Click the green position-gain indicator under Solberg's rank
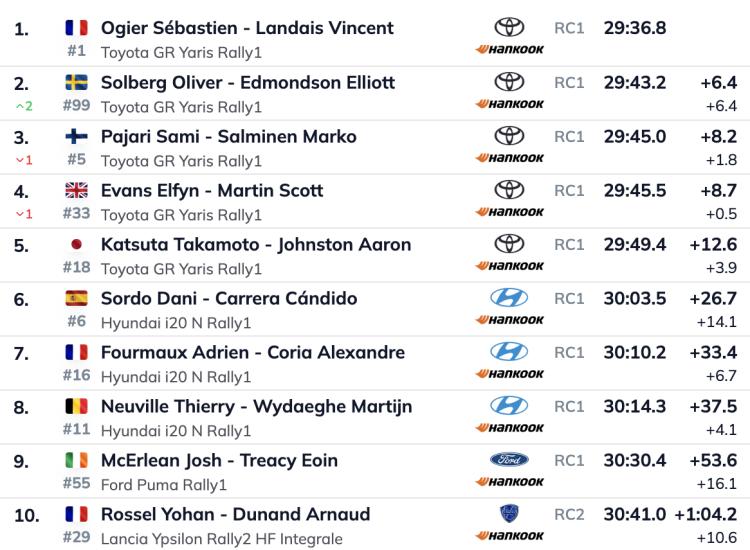750x550 pixels. [x=21, y=105]
